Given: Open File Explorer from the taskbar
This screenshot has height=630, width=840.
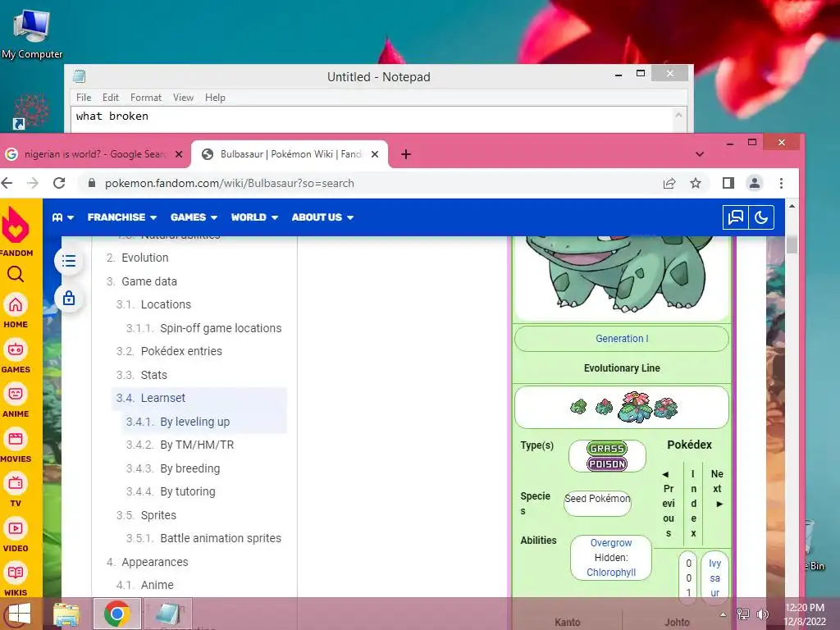Looking at the screenshot, I should coord(67,614).
